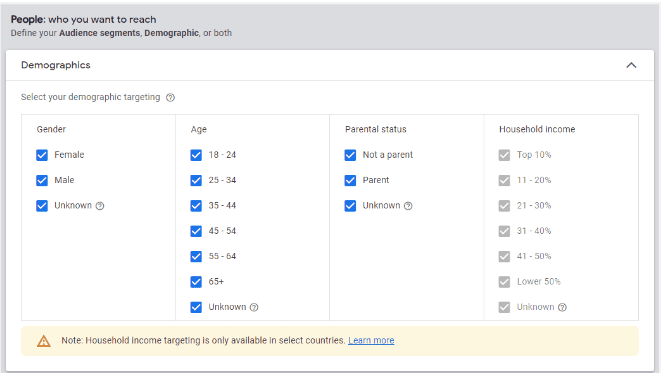Click the 41 - 50% income checkbox
The image size is (662, 373).
pyautogui.click(x=504, y=256)
